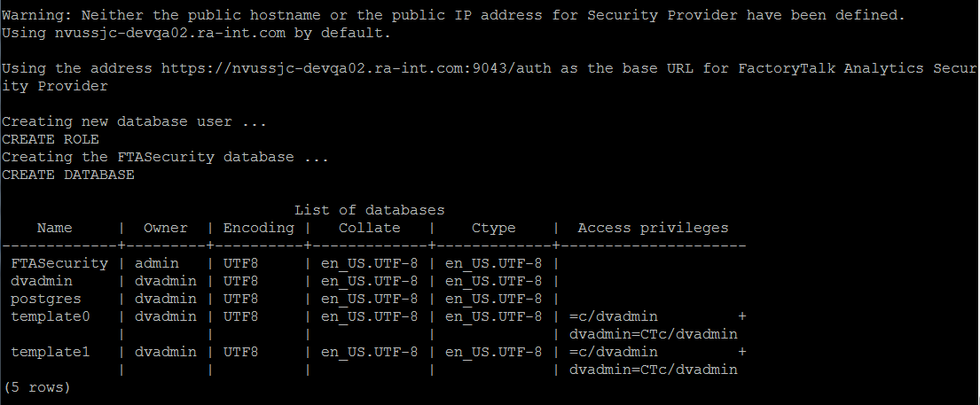980x405 pixels.
Task: Click 'Creating the FTASecurity database ...' line
Action: point(166,157)
